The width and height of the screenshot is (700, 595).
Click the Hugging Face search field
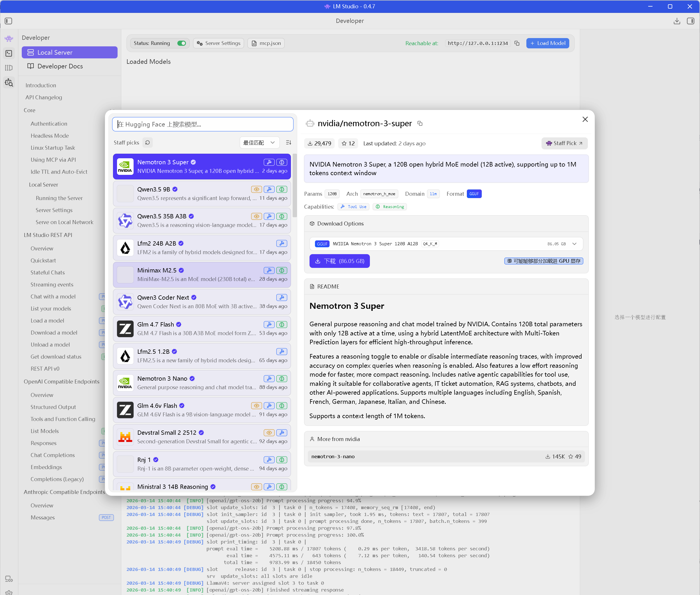point(202,124)
